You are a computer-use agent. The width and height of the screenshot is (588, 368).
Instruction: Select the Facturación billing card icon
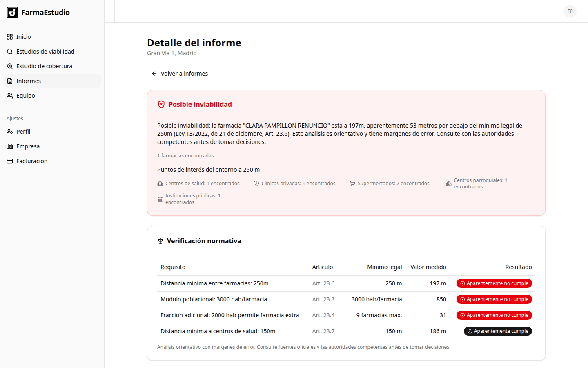point(9,161)
